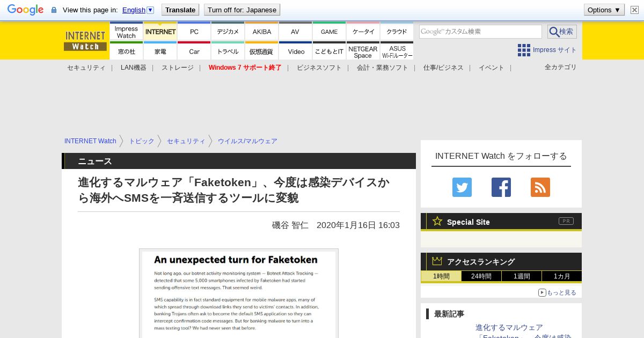This screenshot has width=644, height=338.
Task: Open the Twitter follow icon
Action: point(462,187)
